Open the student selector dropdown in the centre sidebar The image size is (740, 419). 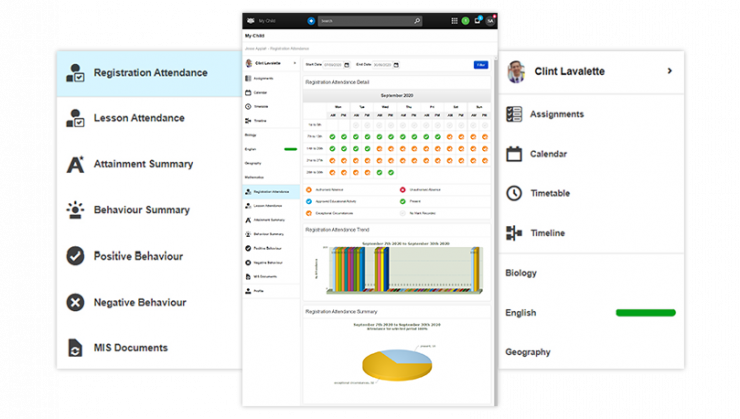pyautogui.click(x=294, y=62)
